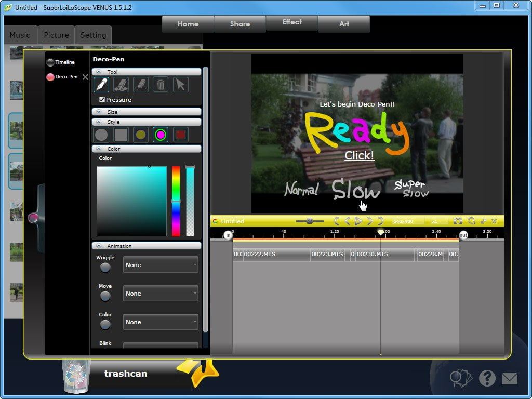Click the trashcan label button

(x=126, y=374)
